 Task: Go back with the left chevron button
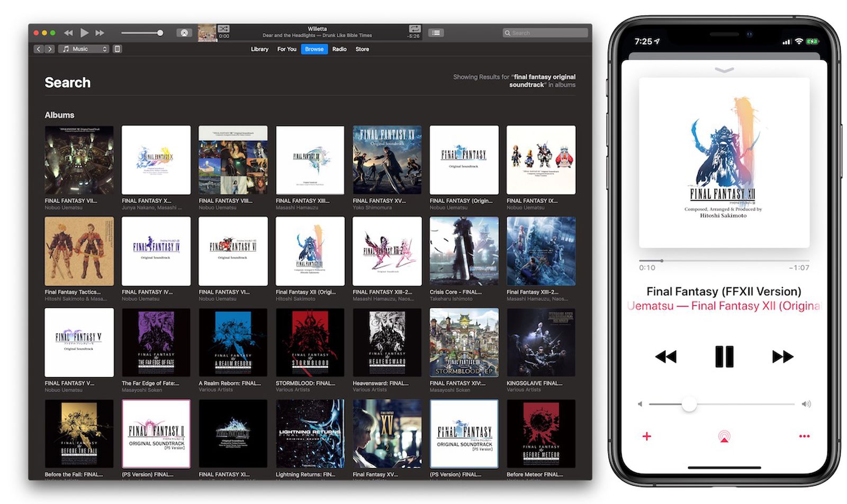pos(39,49)
